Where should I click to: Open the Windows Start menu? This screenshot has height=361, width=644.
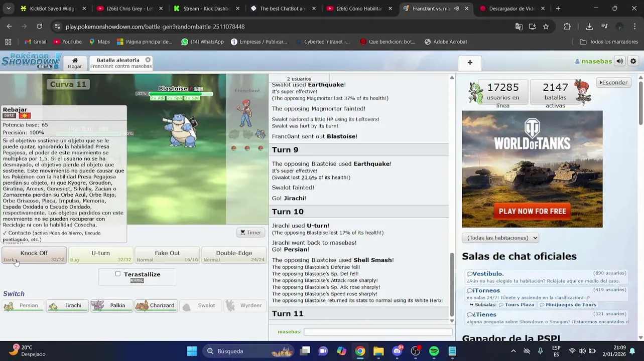point(192,351)
